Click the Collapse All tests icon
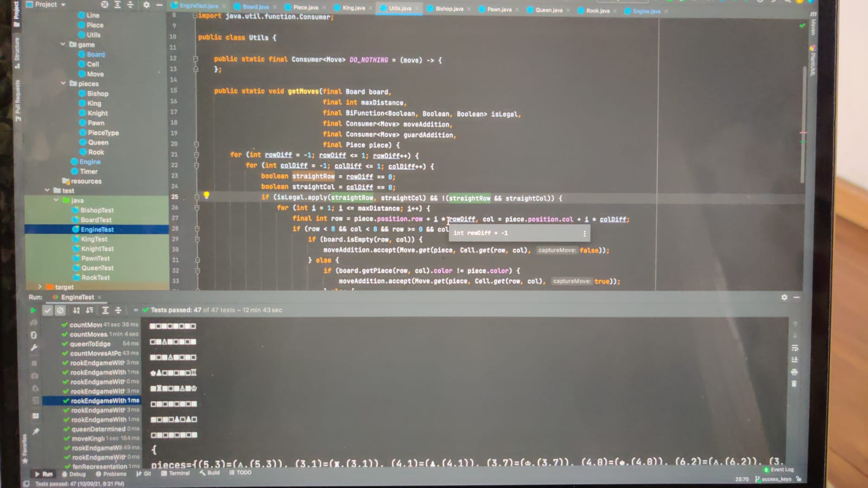The image size is (868, 488). coord(118,310)
